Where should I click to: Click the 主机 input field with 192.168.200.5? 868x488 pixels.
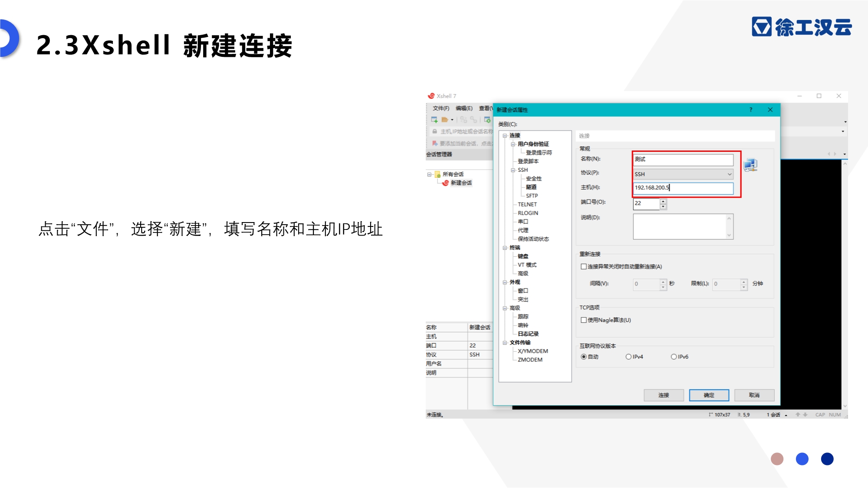pyautogui.click(x=683, y=188)
